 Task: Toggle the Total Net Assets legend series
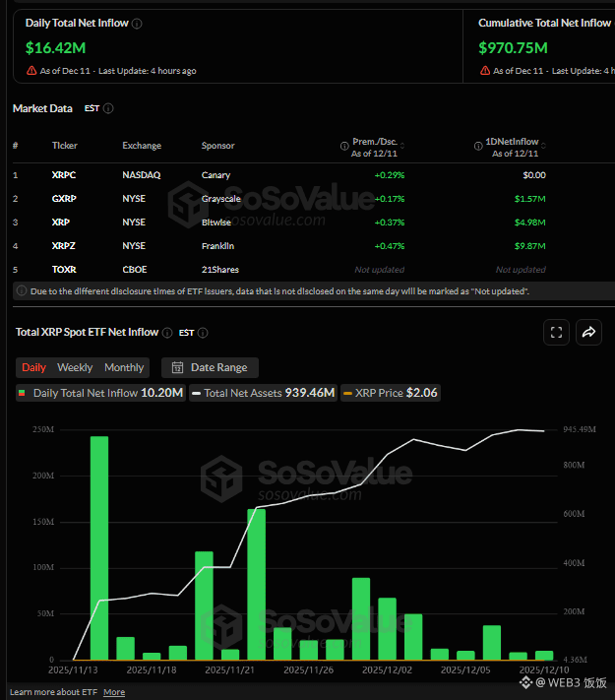pos(264,393)
